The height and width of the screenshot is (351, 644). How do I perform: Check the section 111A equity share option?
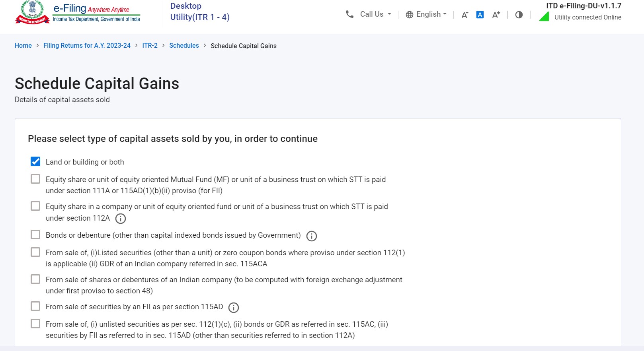35,179
